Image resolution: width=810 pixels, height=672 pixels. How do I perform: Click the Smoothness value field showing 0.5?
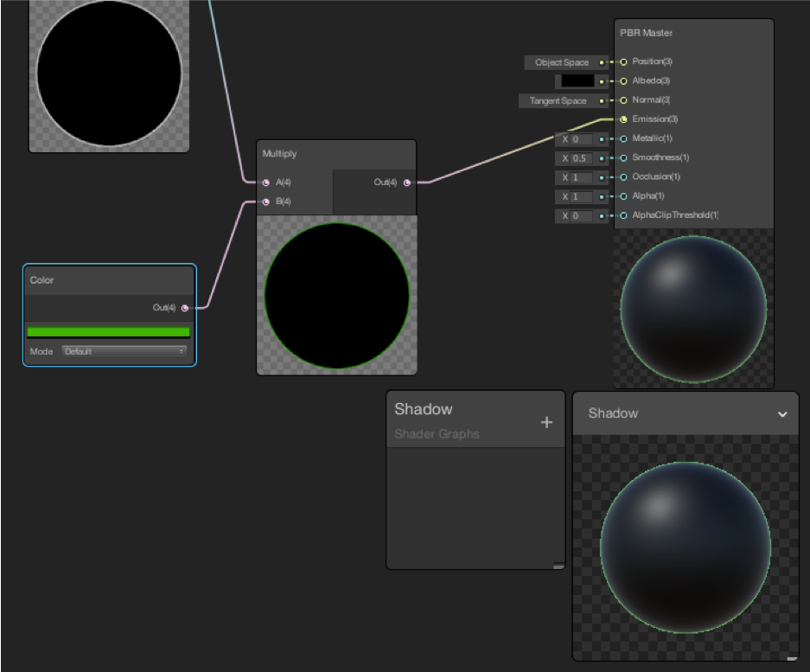(x=579, y=158)
